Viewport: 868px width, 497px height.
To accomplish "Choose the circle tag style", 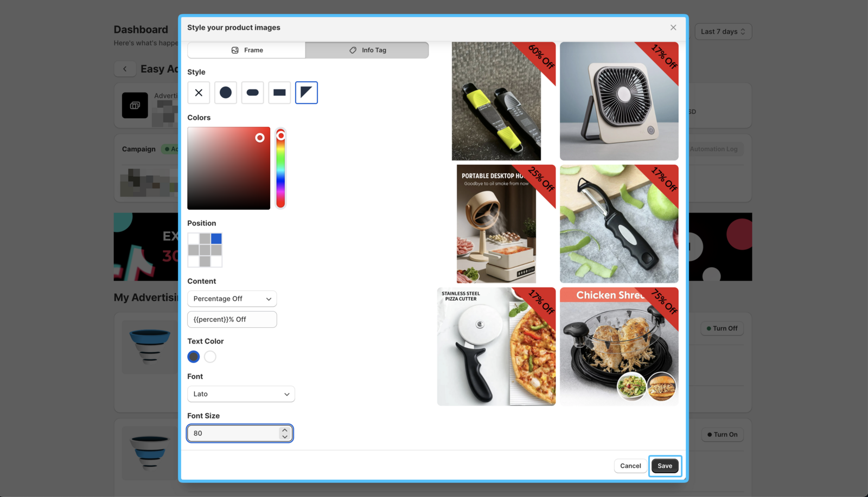I will [226, 93].
